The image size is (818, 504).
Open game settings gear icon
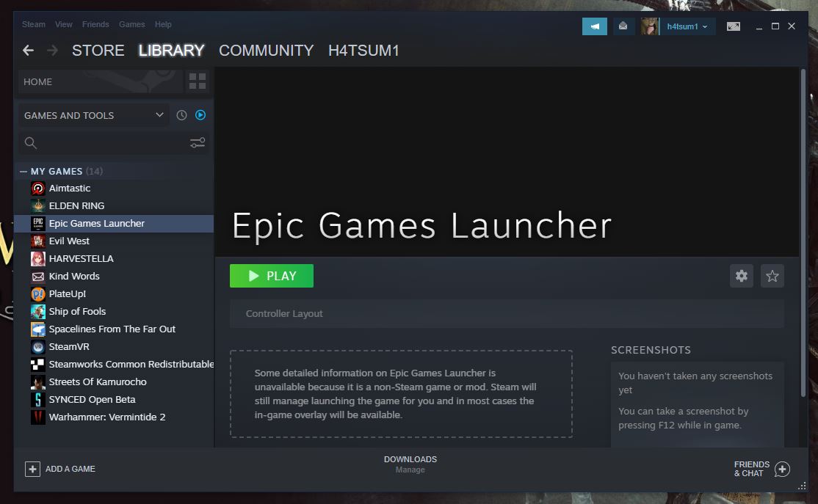(x=742, y=276)
